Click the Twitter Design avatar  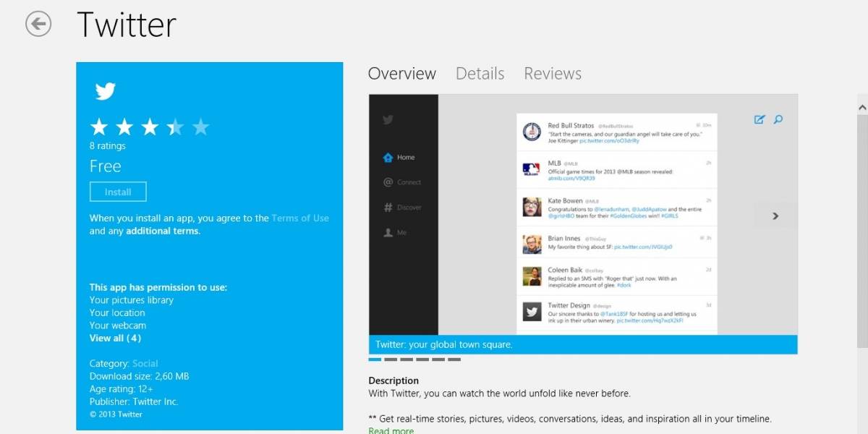532,312
